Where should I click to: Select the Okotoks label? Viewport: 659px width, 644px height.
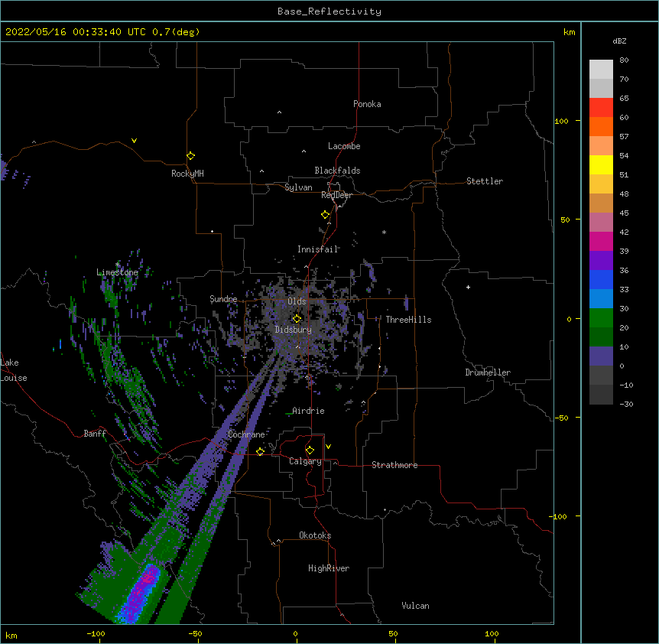point(315,535)
